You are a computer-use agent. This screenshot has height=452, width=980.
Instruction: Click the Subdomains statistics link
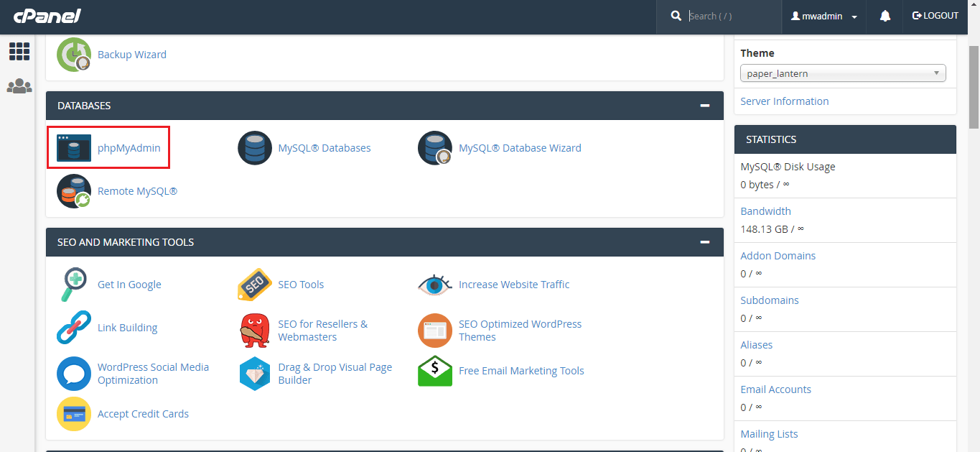[x=769, y=300]
